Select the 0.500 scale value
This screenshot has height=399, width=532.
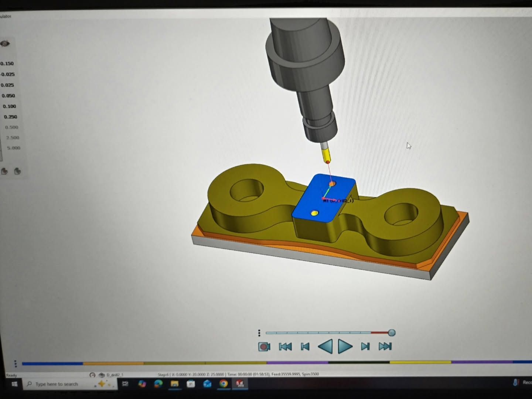point(12,127)
